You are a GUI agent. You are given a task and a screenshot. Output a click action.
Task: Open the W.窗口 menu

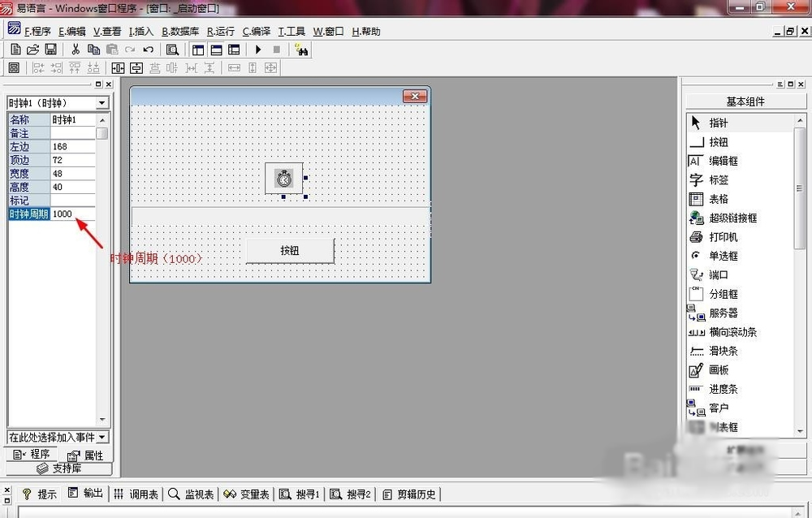(x=328, y=32)
